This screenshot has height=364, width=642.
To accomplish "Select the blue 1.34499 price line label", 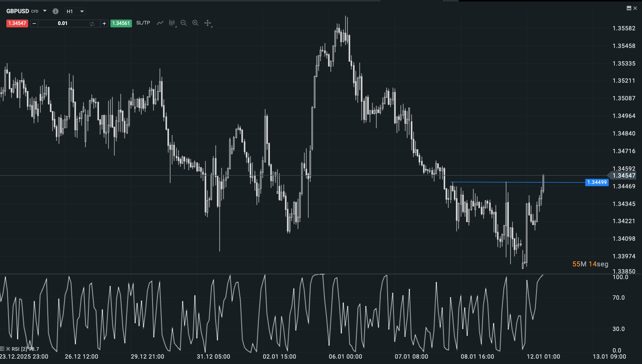I will point(597,182).
